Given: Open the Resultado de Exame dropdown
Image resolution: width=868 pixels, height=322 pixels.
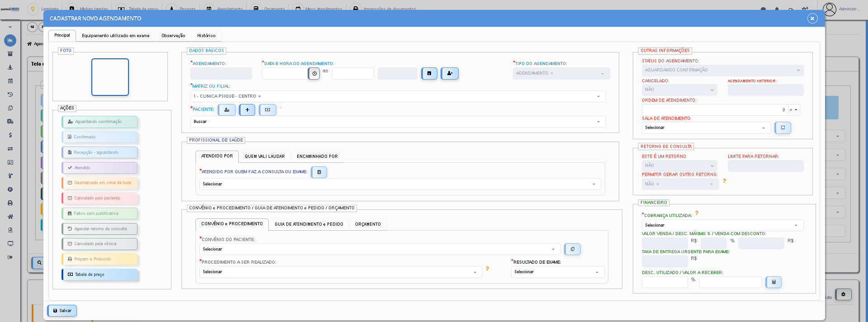Looking at the screenshot, I should coord(558,272).
